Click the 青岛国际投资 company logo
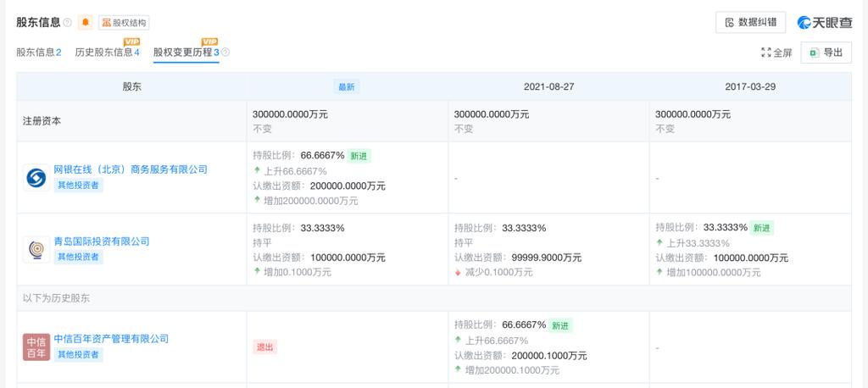This screenshot has height=388, width=868. pyautogui.click(x=36, y=250)
